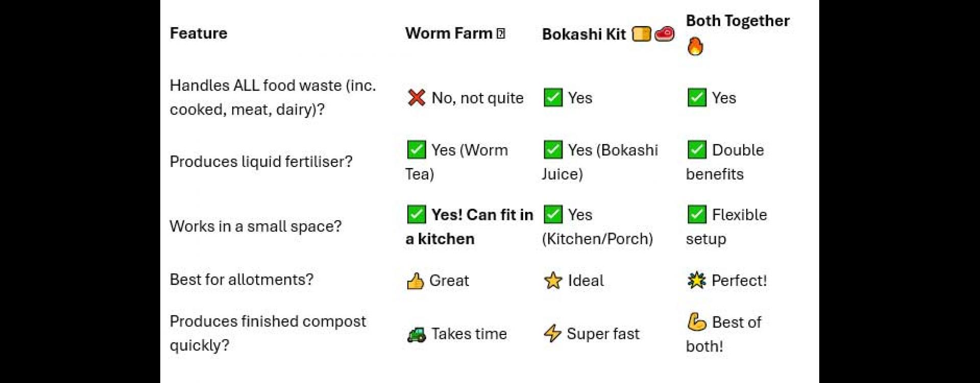Image resolution: width=980 pixels, height=383 pixels.
Task: Click the red cross beside "No, not quite"
Action: click(x=416, y=98)
